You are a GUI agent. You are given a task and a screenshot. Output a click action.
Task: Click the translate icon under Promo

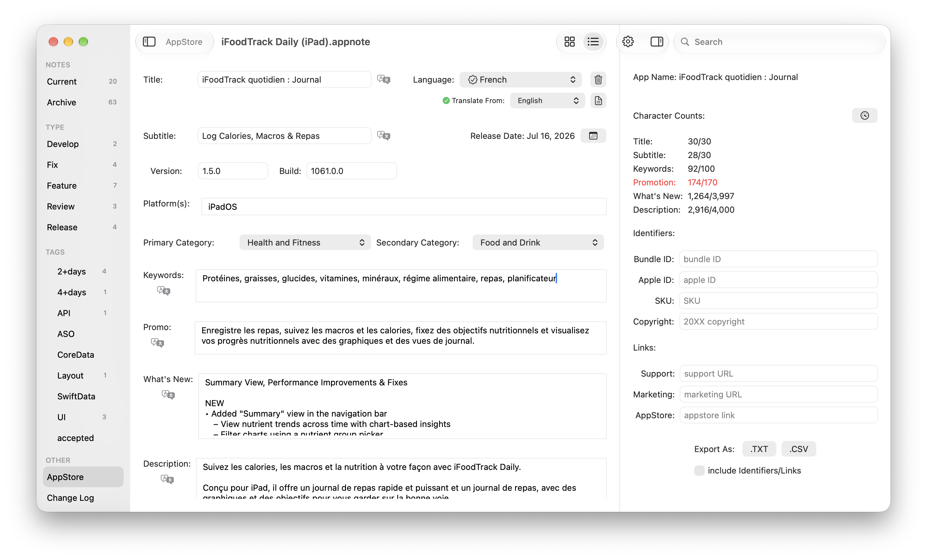coord(157,342)
